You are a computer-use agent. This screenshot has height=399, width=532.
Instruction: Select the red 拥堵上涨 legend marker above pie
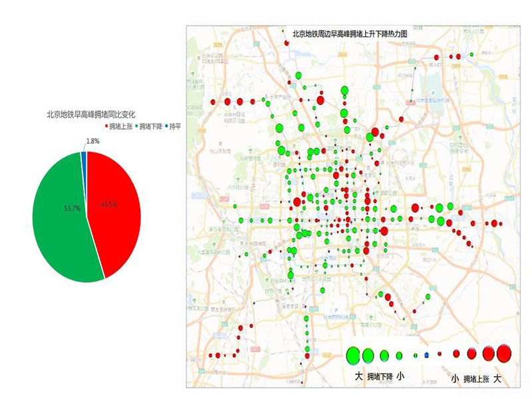(106, 126)
